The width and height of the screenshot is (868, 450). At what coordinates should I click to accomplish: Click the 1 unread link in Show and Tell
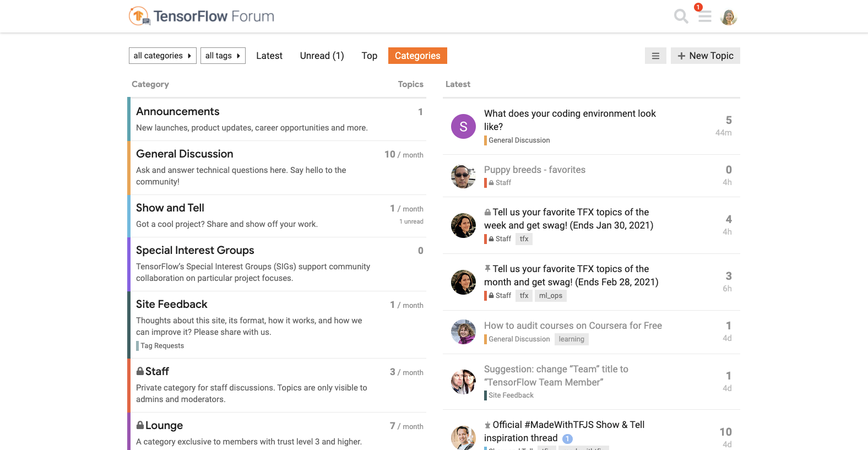point(411,221)
